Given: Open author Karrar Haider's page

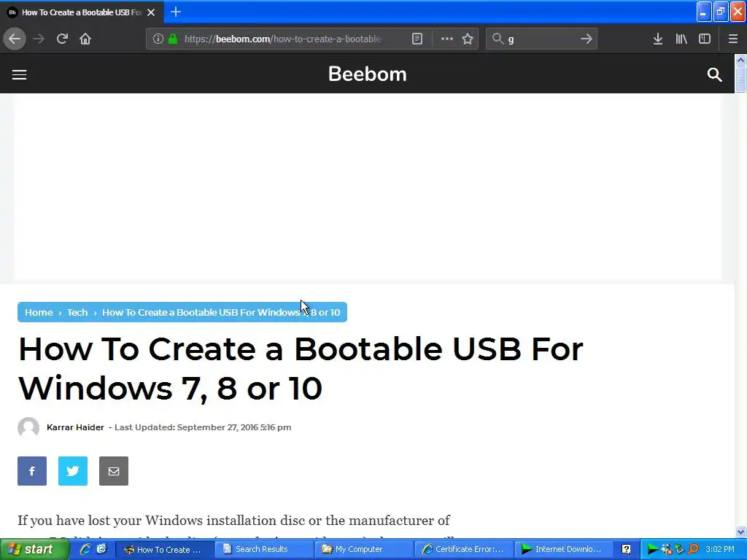Looking at the screenshot, I should pos(75,427).
